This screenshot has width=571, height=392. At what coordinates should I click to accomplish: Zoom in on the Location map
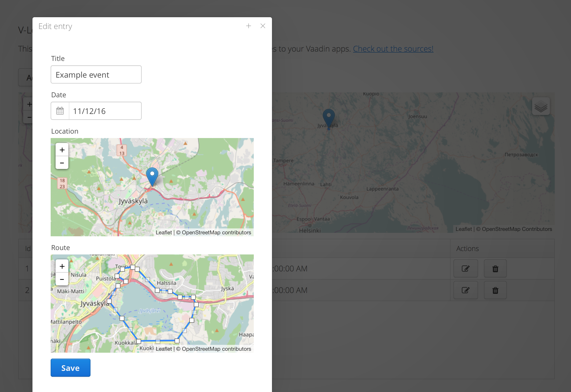point(62,150)
